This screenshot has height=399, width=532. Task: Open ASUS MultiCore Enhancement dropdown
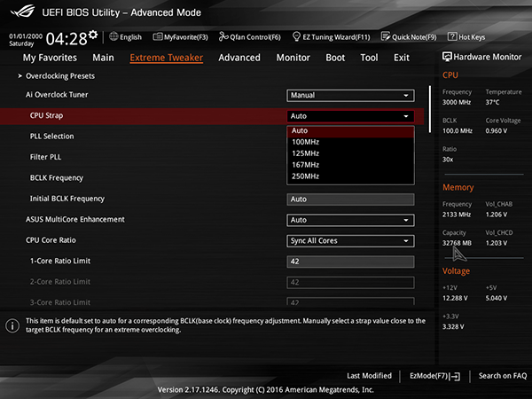350,220
